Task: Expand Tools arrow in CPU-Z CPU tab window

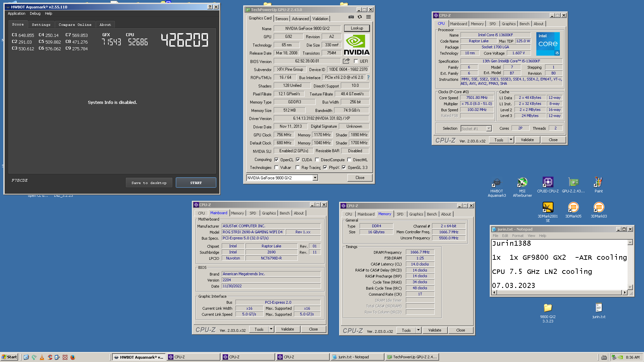Action: tap(511, 140)
